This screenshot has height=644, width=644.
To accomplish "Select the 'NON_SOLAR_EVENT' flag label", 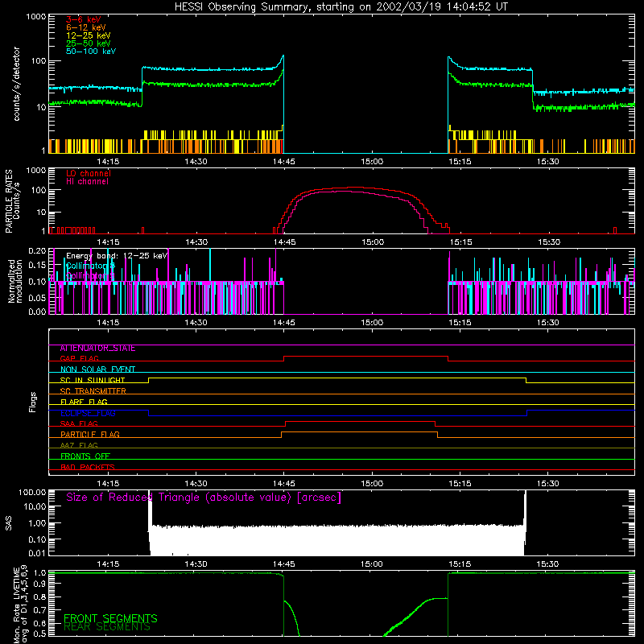I will point(97,369).
